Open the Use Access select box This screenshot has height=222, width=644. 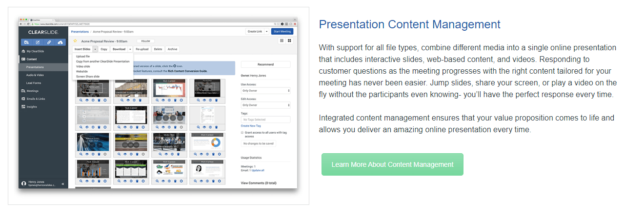pyautogui.click(x=266, y=90)
